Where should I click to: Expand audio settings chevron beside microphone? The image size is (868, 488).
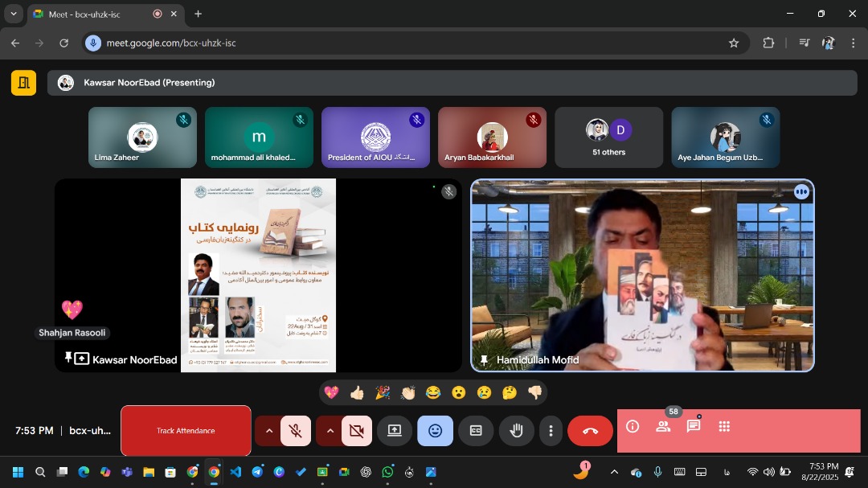click(268, 431)
